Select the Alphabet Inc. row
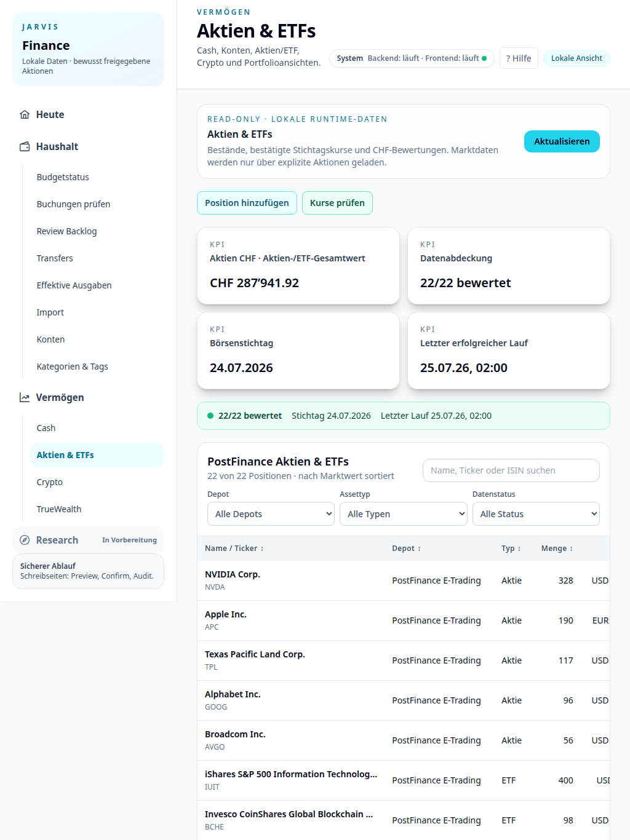 (x=404, y=700)
